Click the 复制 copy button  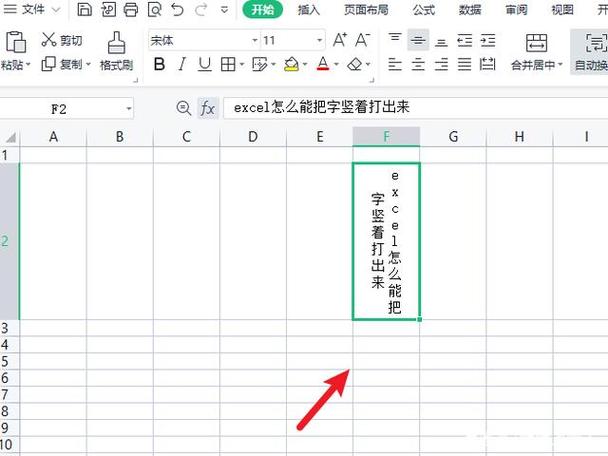[x=62, y=64]
